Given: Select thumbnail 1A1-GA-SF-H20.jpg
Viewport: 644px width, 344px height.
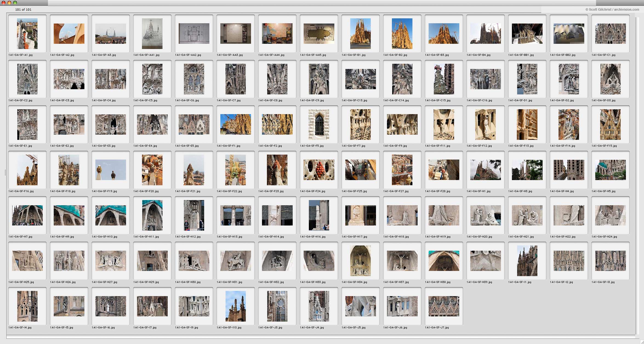Looking at the screenshot, I should [x=485, y=215].
